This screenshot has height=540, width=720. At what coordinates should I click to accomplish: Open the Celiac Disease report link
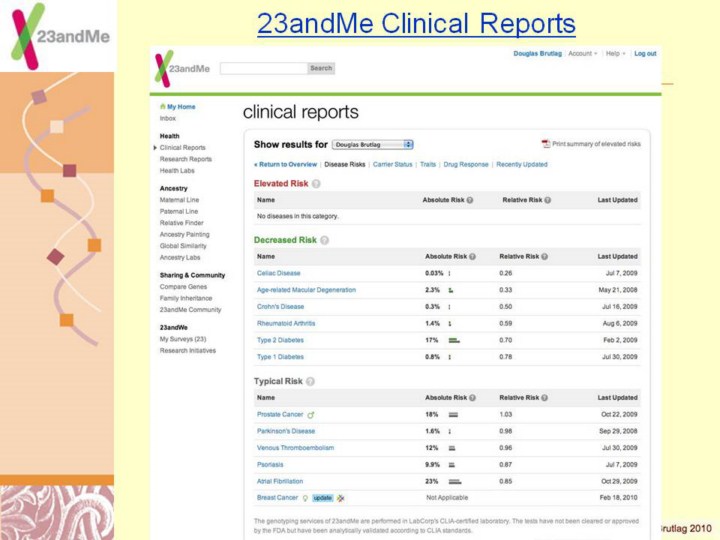tap(278, 273)
